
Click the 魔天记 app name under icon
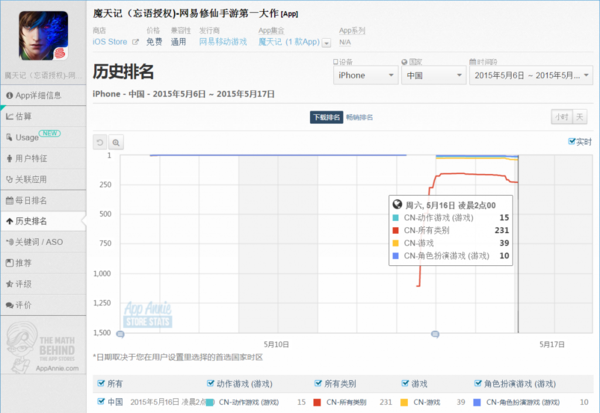click(x=43, y=75)
